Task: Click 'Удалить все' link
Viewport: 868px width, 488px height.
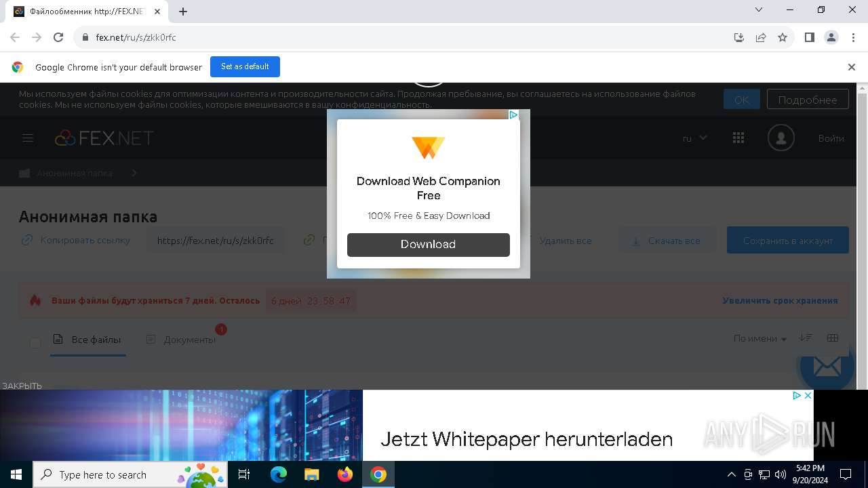Action: click(x=566, y=241)
